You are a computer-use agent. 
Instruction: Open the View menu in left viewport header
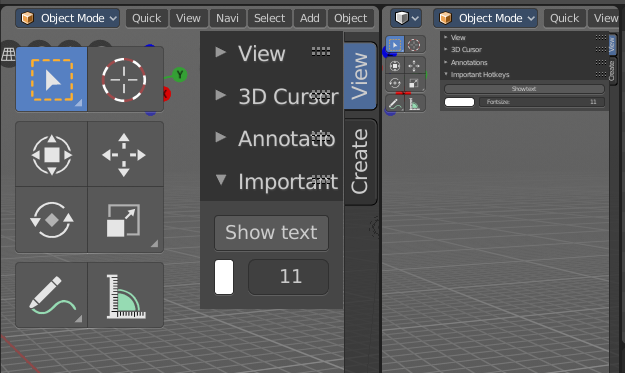pyautogui.click(x=188, y=18)
